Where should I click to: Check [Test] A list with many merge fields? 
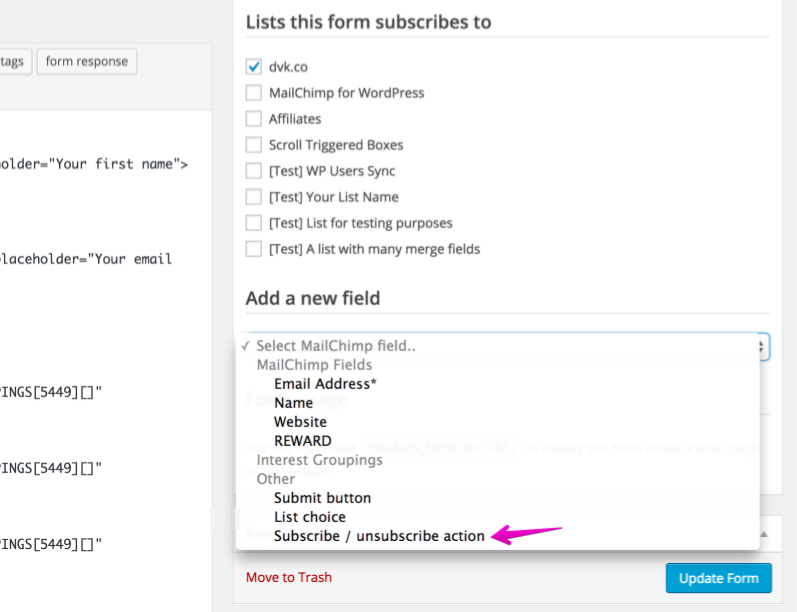coord(254,249)
